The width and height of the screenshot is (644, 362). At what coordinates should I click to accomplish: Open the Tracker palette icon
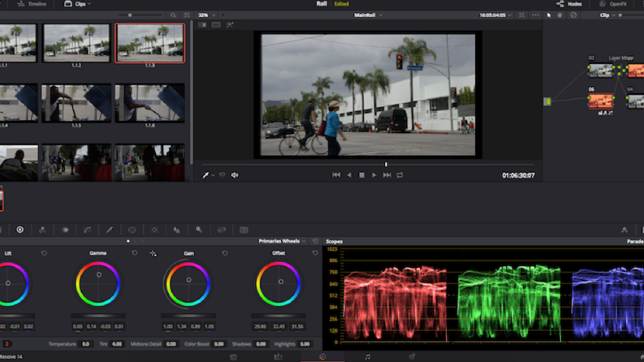pos(154,230)
